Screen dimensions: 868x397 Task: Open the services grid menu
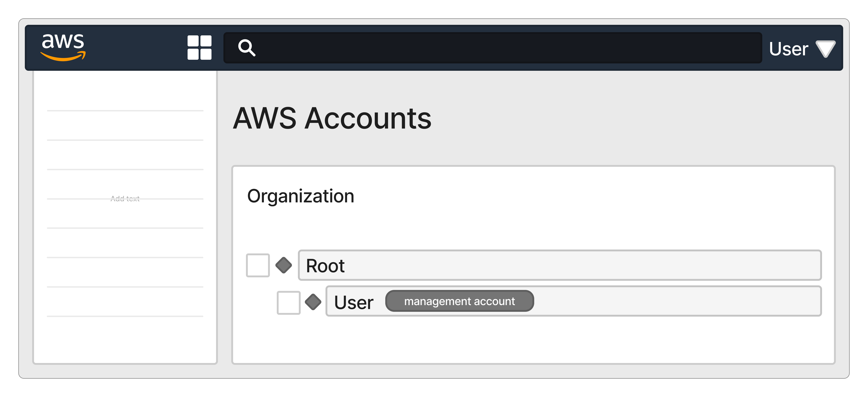pos(200,48)
